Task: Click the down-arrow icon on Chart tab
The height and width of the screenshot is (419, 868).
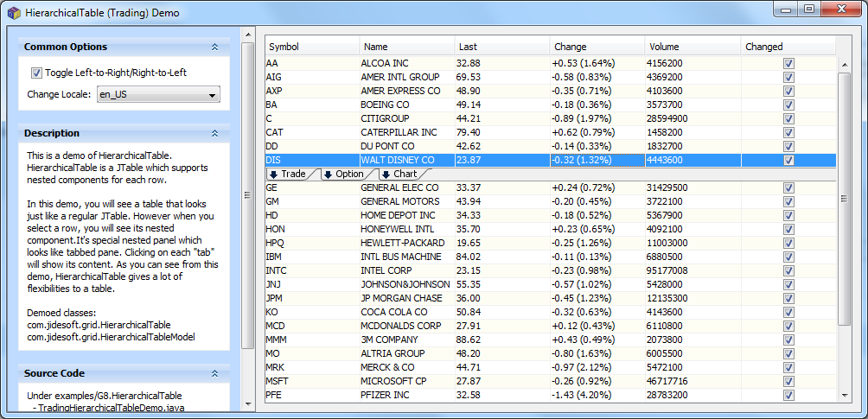Action: tap(386, 175)
